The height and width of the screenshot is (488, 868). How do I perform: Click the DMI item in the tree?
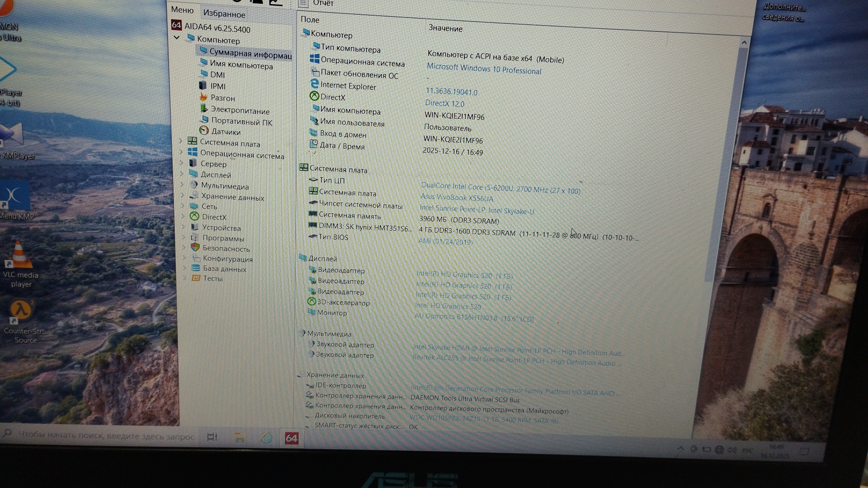click(217, 75)
